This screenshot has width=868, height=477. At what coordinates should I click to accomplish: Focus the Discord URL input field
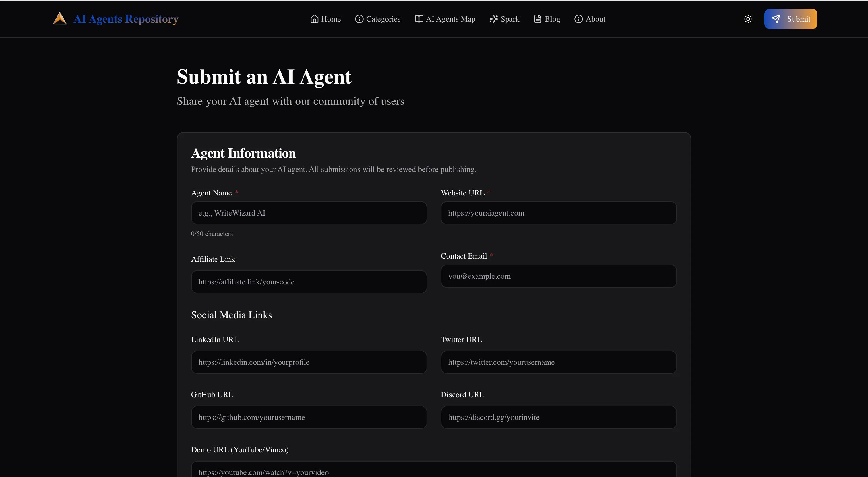pyautogui.click(x=558, y=417)
